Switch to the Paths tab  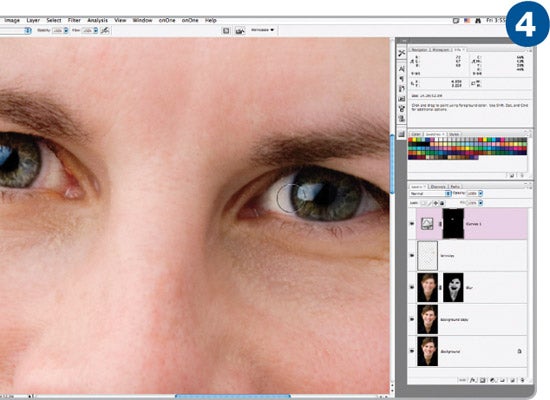pyautogui.click(x=455, y=186)
